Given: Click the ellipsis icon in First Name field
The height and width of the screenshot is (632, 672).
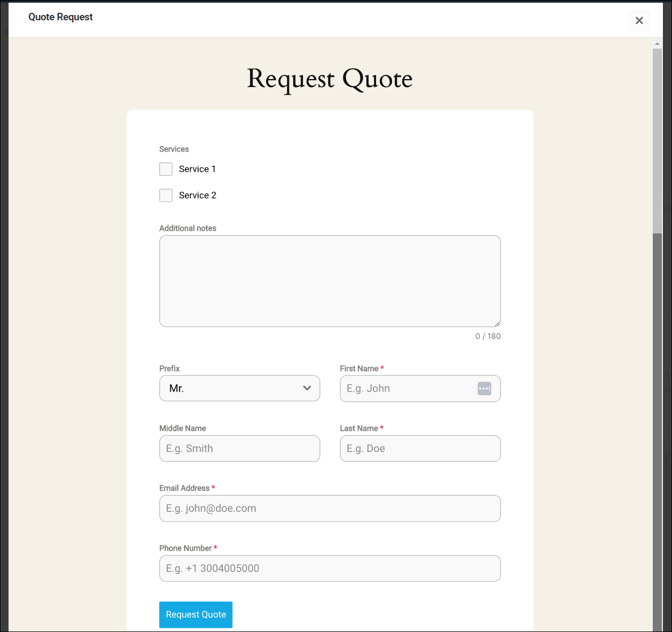Looking at the screenshot, I should 485,388.
